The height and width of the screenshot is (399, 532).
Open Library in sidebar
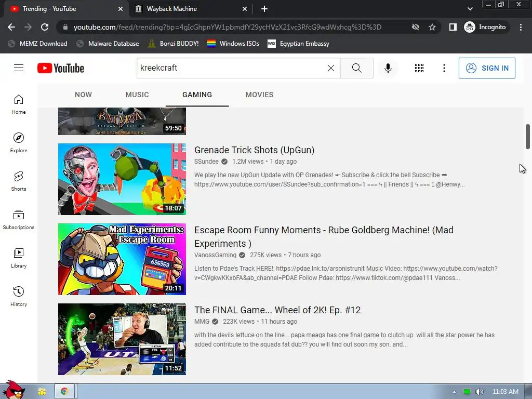click(x=19, y=258)
